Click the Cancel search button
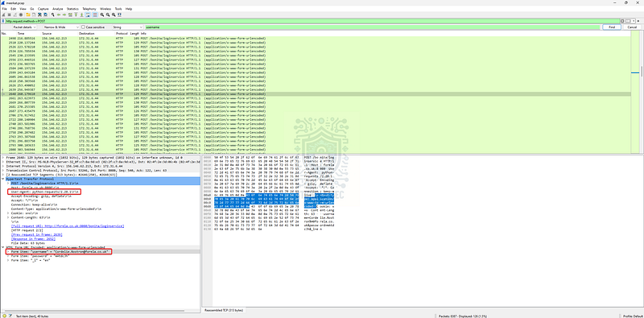 [633, 27]
